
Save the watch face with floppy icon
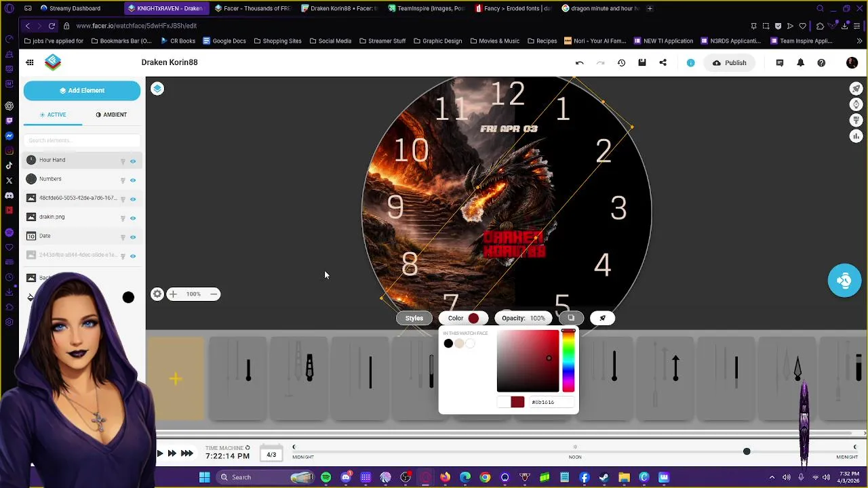[x=642, y=63]
